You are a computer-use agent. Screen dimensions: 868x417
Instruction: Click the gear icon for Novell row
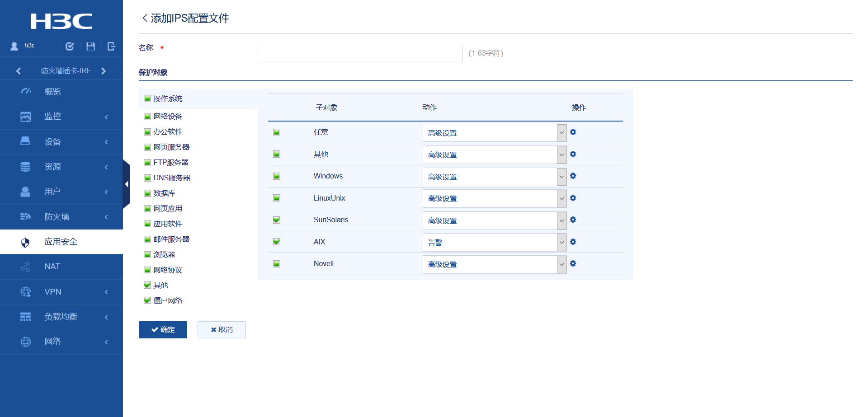[573, 264]
